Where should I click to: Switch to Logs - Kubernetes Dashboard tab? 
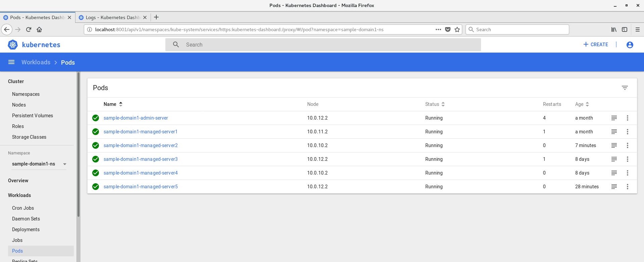[113, 17]
